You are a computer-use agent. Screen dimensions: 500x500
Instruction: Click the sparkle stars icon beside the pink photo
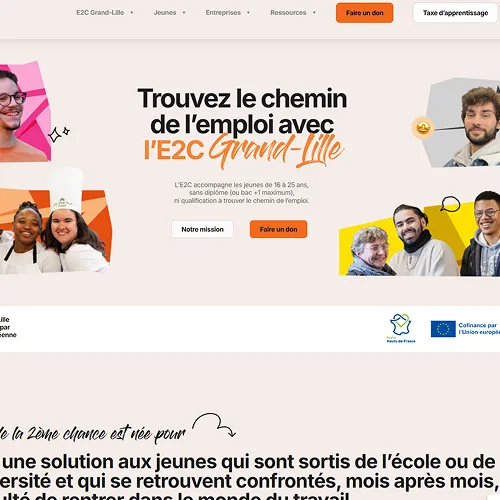coord(59,134)
